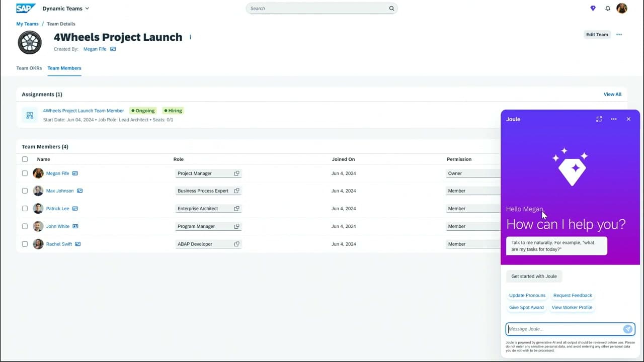Open the user profile avatar

622,8
